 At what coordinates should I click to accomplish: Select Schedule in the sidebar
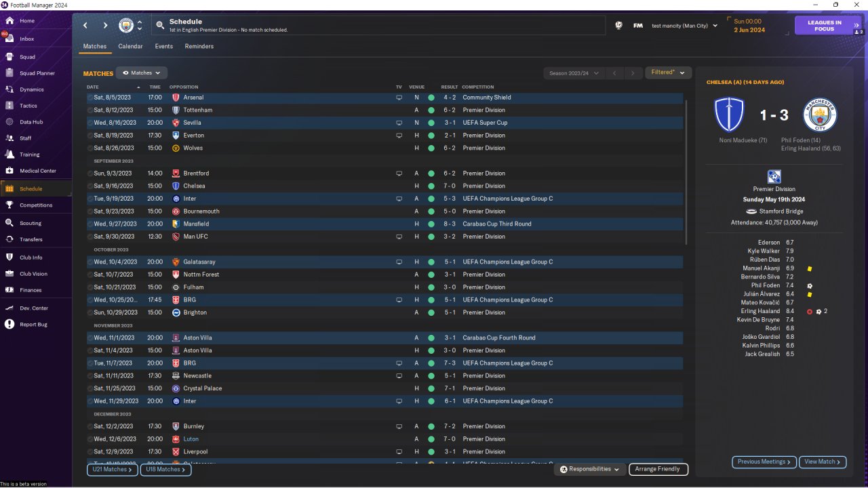pos(36,189)
